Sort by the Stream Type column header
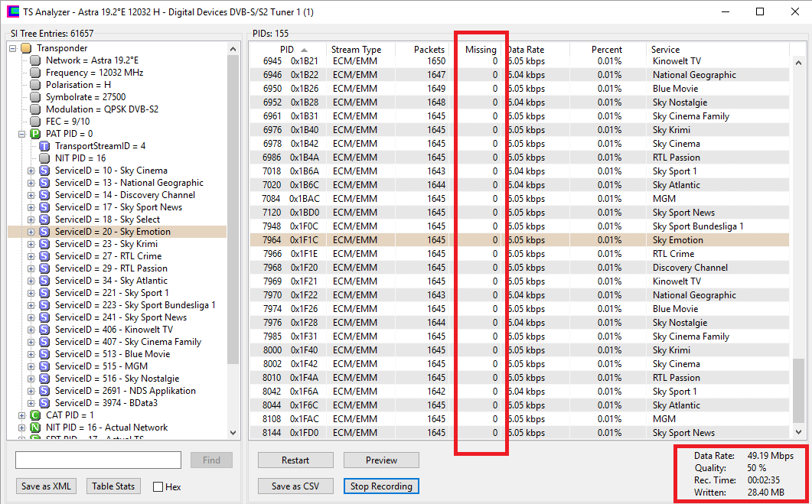Image resolution: width=812 pixels, height=504 pixels. 360,50
